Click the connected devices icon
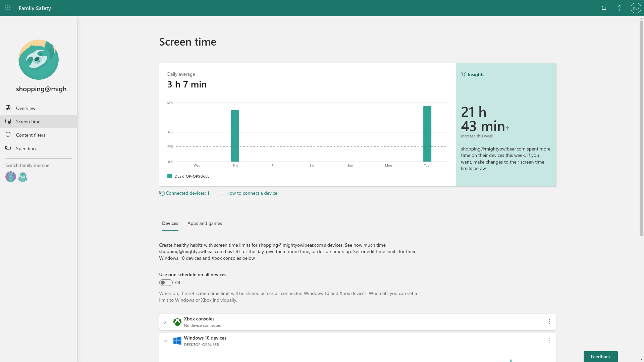The image size is (644, 362). tap(162, 193)
